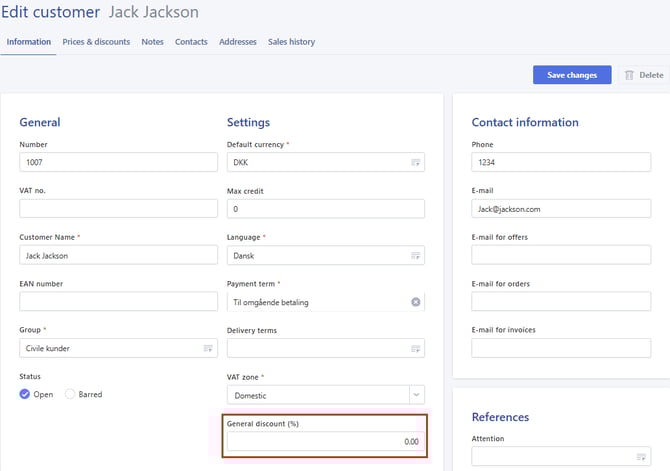Clear Payment term with the X icon
This screenshot has width=670, height=471.
coord(415,302)
